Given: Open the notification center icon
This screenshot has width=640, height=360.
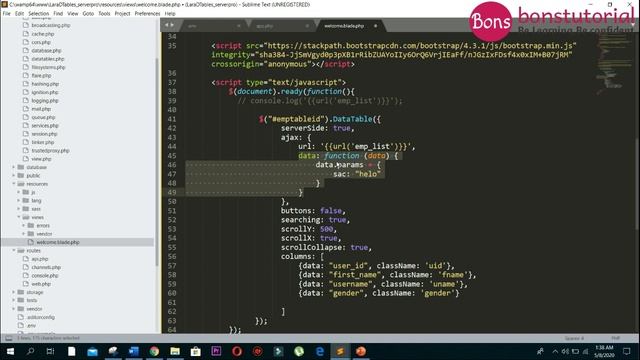Looking at the screenshot, I should [x=627, y=351].
